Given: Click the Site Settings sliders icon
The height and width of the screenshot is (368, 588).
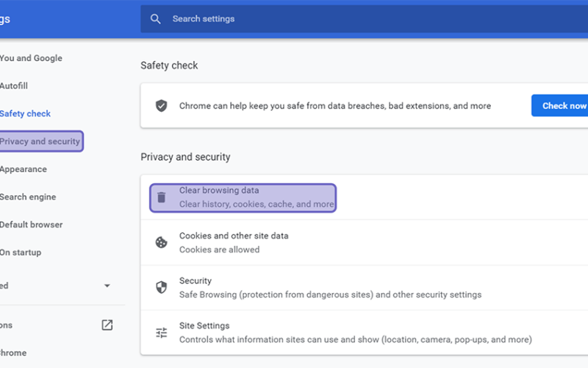Looking at the screenshot, I should 161,333.
